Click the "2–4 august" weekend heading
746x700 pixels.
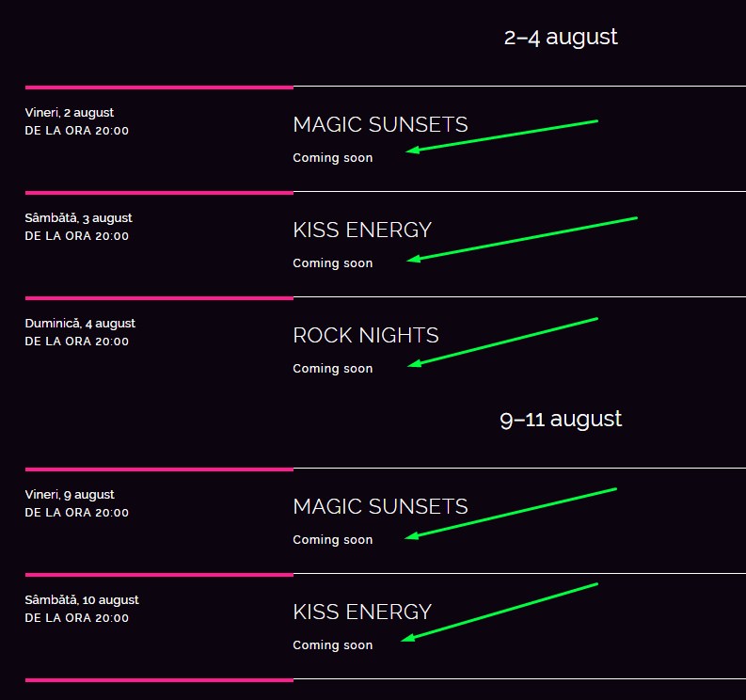tap(561, 38)
